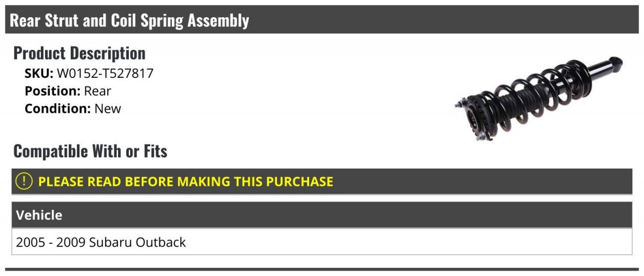Click the yellow exclamation warning icon
This screenshot has height=276, width=644.
pyautogui.click(x=24, y=181)
